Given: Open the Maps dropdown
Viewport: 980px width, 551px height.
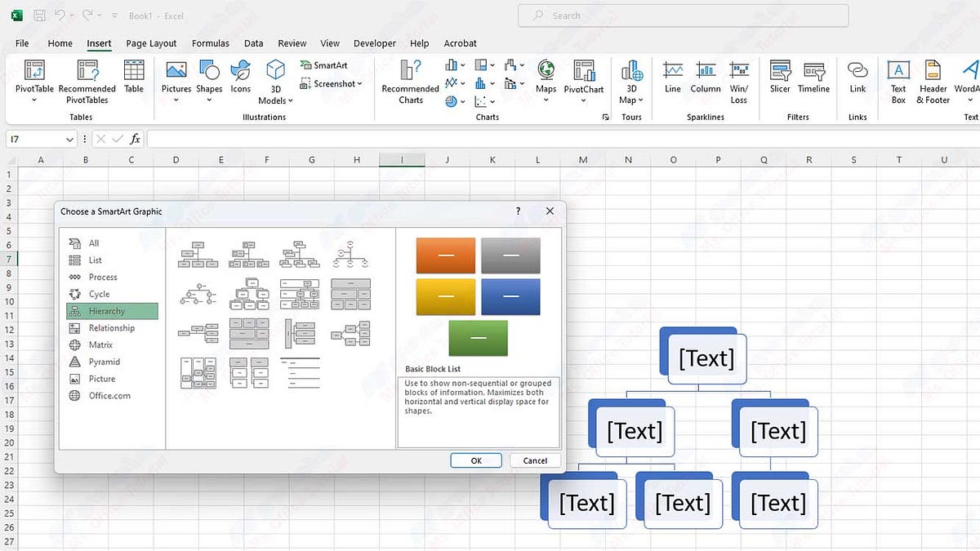Looking at the screenshot, I should (x=546, y=100).
